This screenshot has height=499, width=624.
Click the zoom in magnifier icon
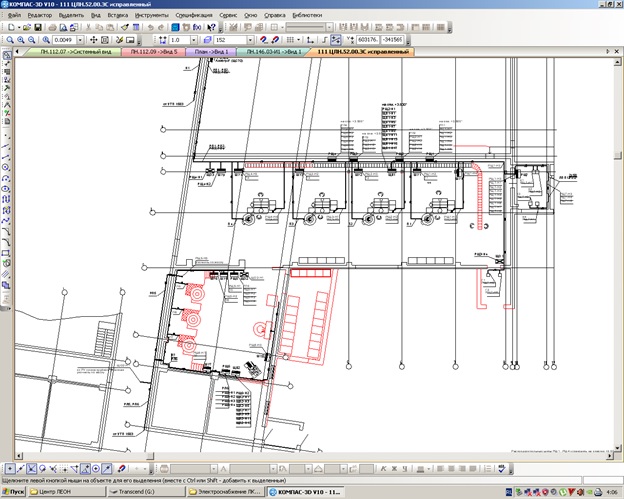[x=21, y=40]
